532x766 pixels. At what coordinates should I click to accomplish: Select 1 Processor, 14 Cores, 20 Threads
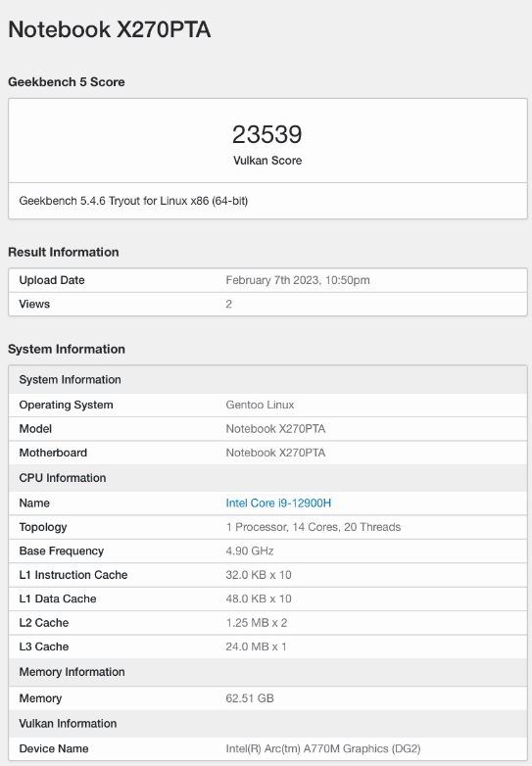314,527
